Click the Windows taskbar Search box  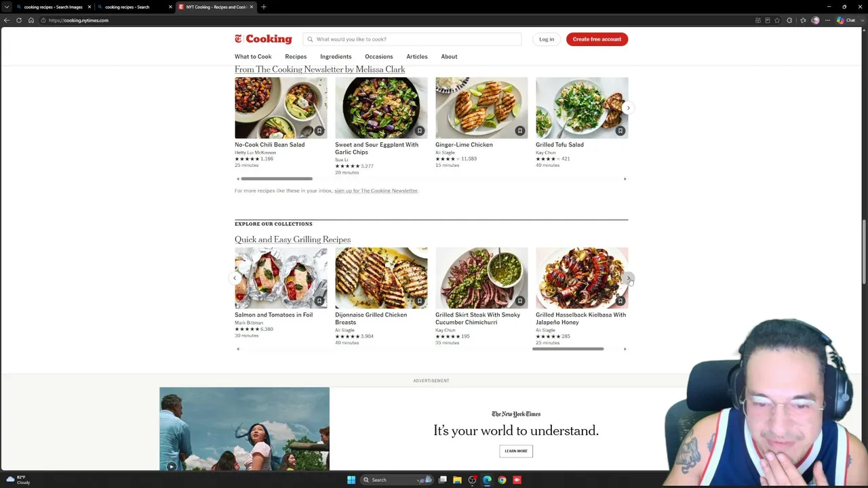coord(398,480)
